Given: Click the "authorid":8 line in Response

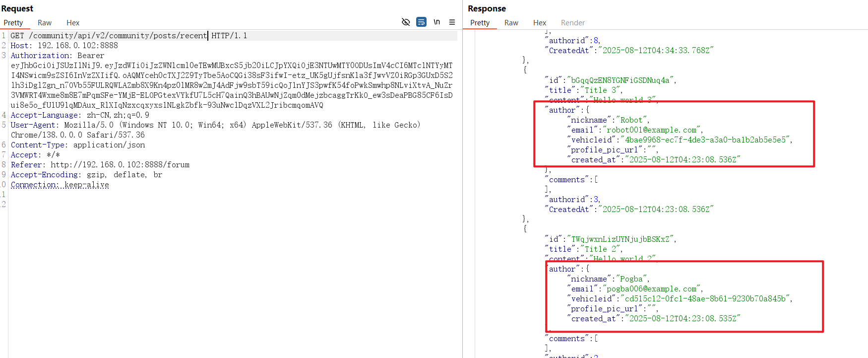Looking at the screenshot, I should coord(573,41).
